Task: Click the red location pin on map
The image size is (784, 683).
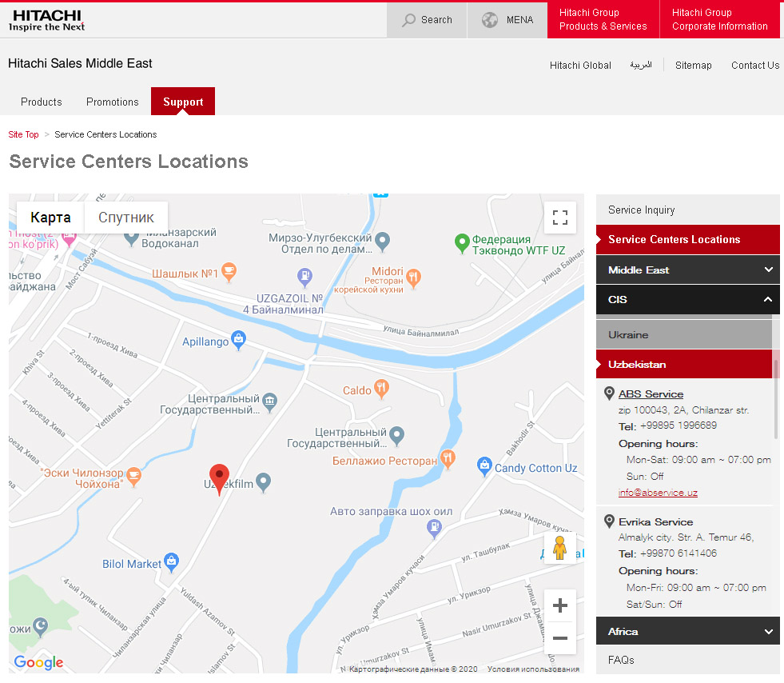Action: [219, 478]
